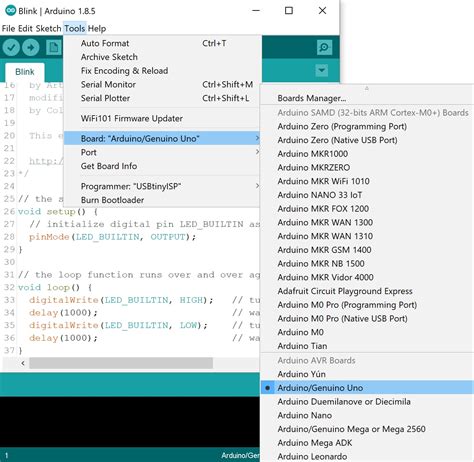Select Arduino MKR1000 board
The height and width of the screenshot is (462, 474).
click(367, 154)
